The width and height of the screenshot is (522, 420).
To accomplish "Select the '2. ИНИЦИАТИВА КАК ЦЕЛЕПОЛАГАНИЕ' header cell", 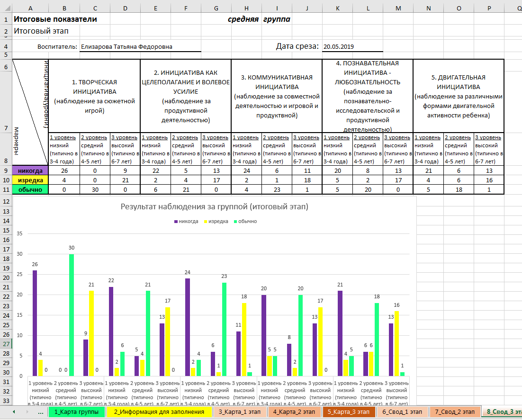I will 186,96.
